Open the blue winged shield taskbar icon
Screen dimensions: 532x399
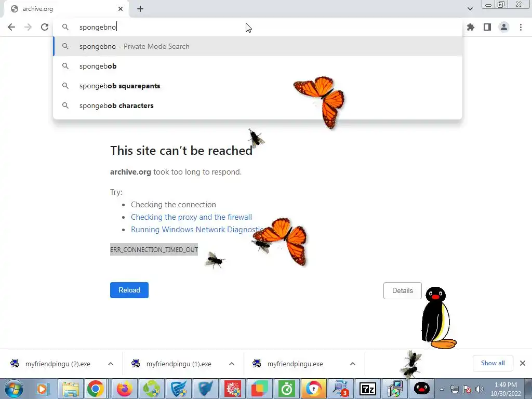(x=179, y=389)
